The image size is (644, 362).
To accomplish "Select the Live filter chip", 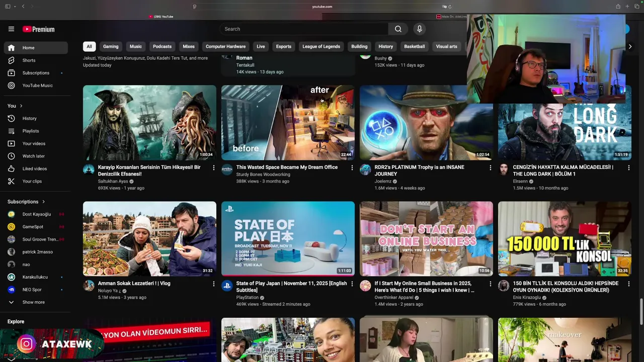I will pos(261,47).
